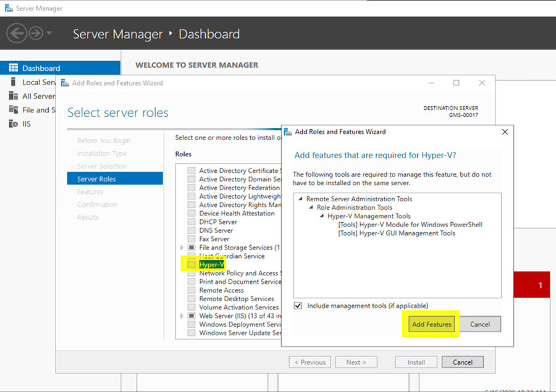The image size is (556, 392).
Task: Click the red notification tile showing 1
Action: (x=531, y=285)
